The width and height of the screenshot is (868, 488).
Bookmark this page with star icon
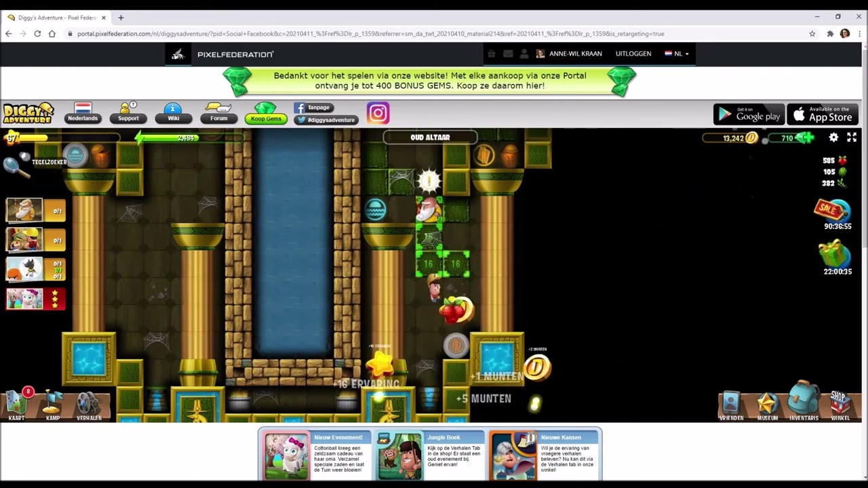click(812, 33)
